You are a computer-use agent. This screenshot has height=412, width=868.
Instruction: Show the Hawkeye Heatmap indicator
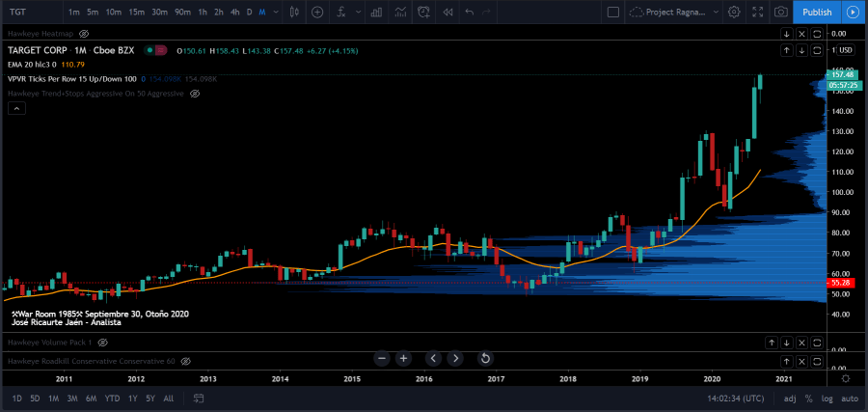point(84,34)
